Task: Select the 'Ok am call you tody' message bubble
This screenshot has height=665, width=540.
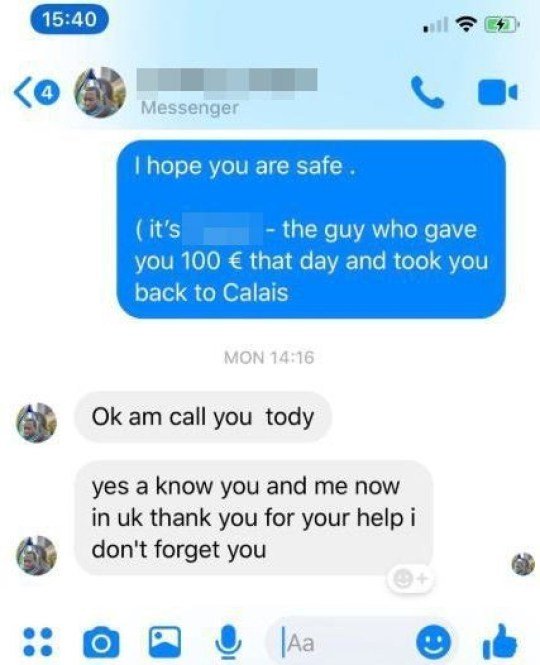Action: (x=203, y=417)
